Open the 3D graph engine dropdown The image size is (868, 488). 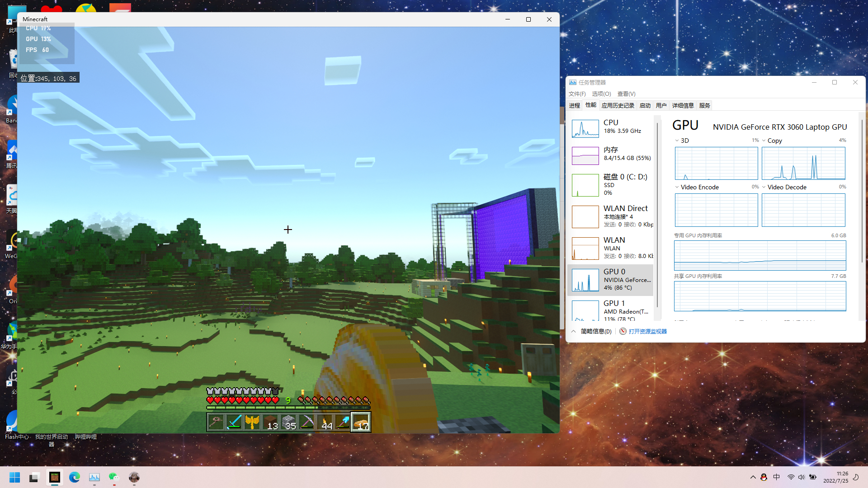677,141
